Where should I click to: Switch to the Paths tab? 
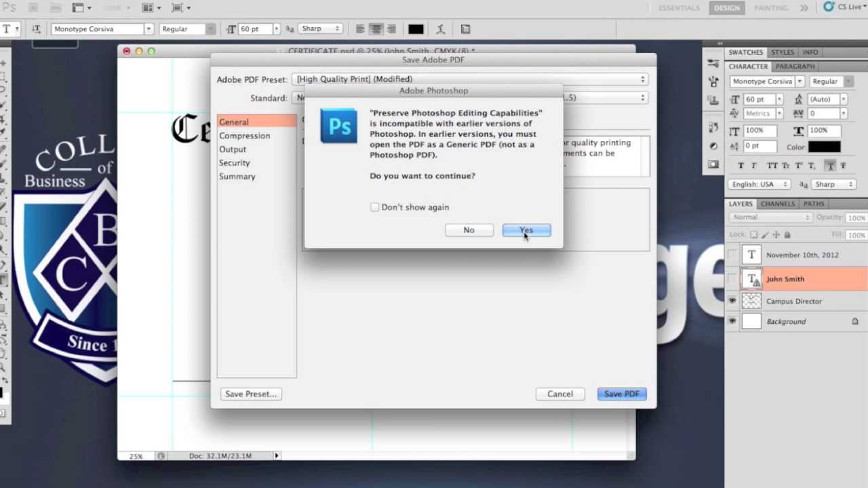tap(814, 204)
